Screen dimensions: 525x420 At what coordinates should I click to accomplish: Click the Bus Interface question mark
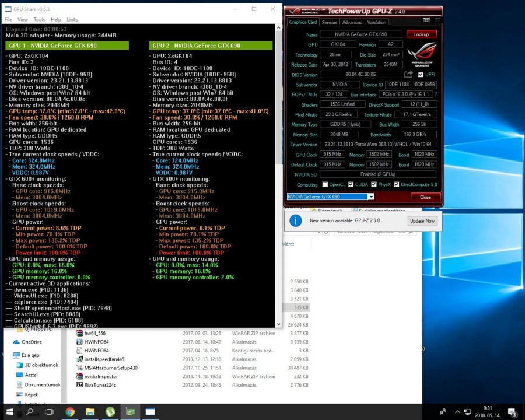point(436,94)
